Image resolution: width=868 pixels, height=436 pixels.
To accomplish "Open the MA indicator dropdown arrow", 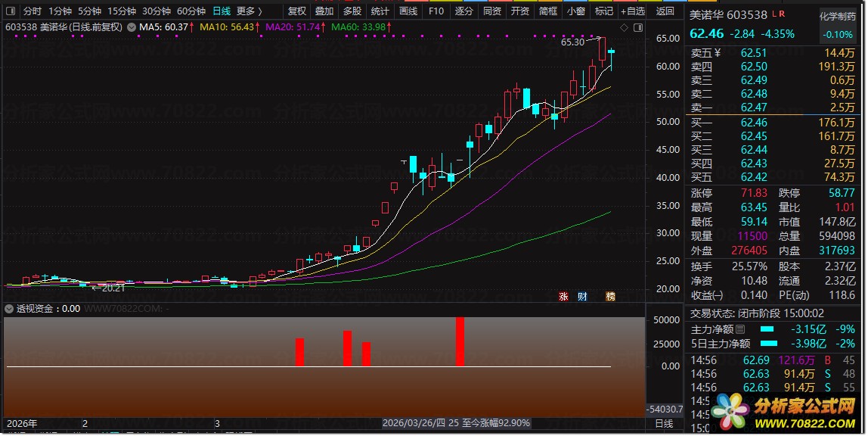I will (132, 27).
